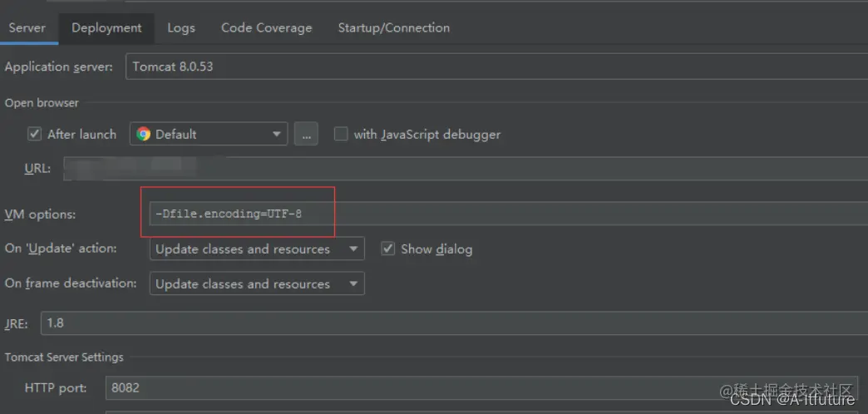Viewport: 868px width, 414px height.
Task: Switch to Code Coverage tab
Action: coord(266,27)
